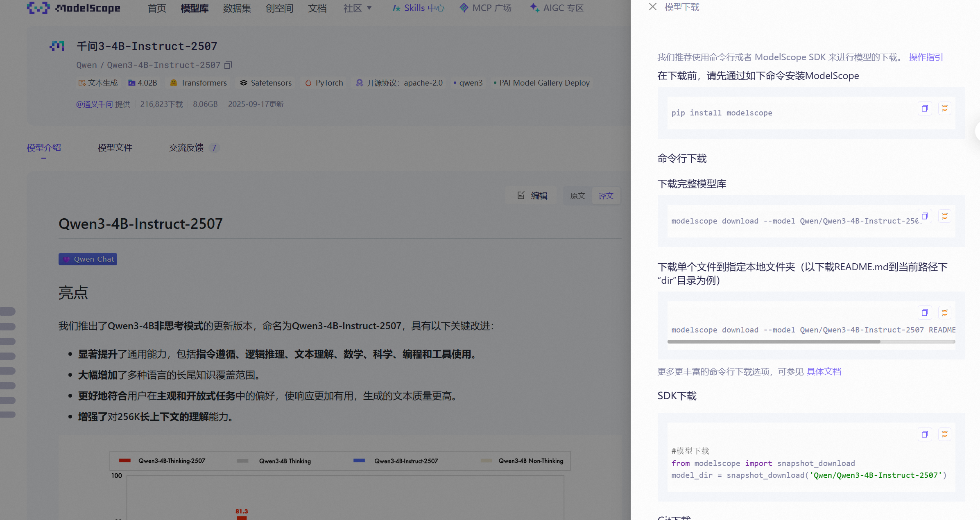Screen dimensions: 980x520
Task: Copy the pip install modelscope command
Action: point(925,109)
